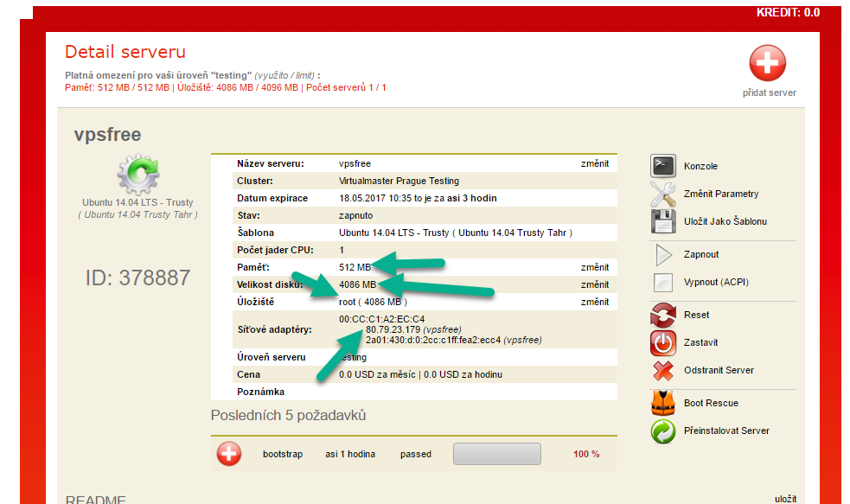
Task: Click the uložit link beside README
Action: (785, 499)
